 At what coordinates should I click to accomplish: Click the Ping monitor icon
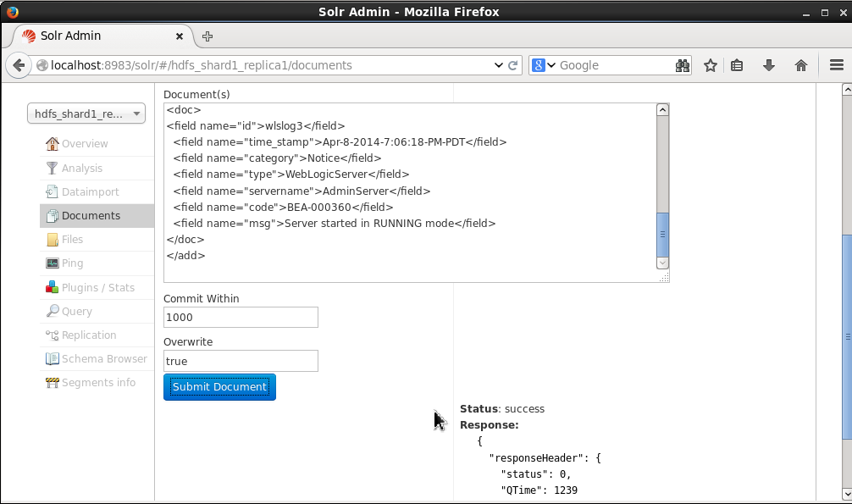(53, 263)
